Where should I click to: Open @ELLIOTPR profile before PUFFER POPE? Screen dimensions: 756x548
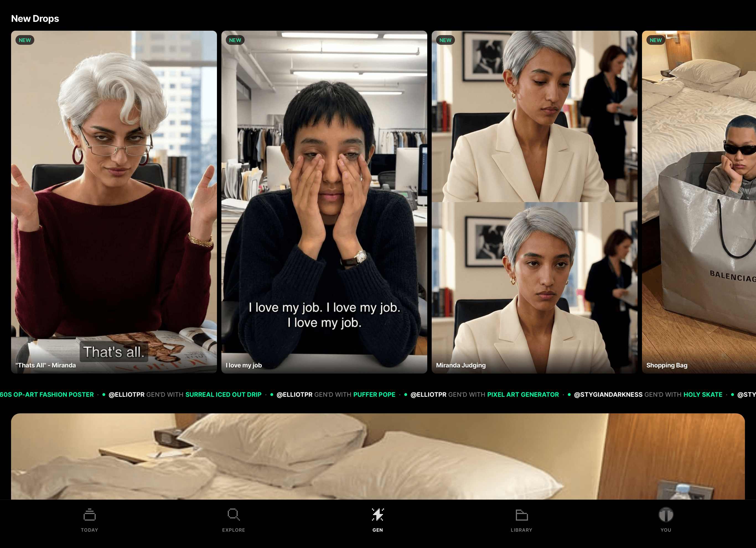click(295, 395)
